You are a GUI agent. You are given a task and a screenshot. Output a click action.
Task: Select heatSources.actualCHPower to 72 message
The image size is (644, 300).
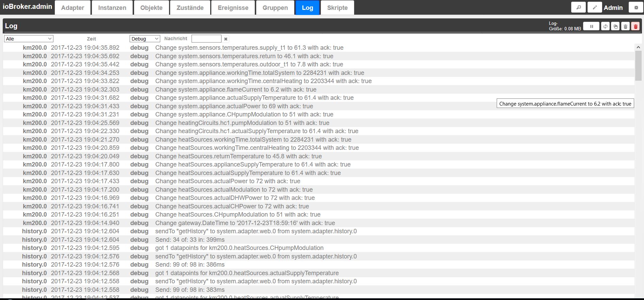pos(232,206)
